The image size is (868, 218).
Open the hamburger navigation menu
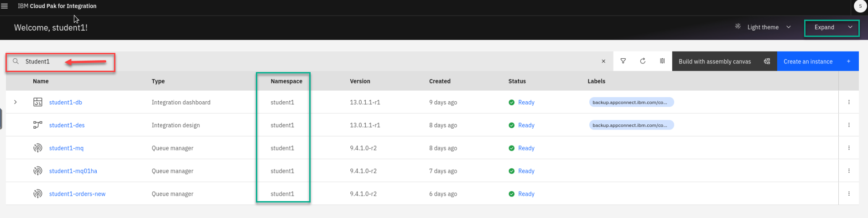point(5,6)
